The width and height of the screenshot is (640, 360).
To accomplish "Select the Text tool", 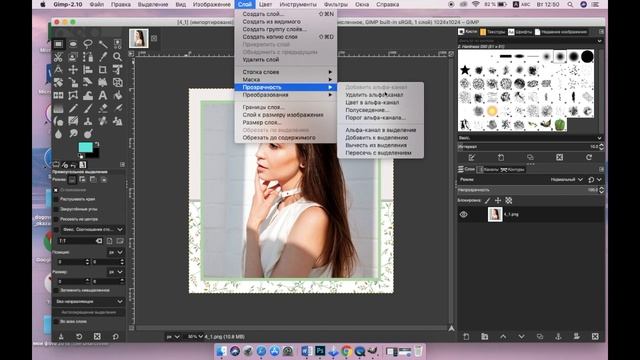I will pos(102,96).
